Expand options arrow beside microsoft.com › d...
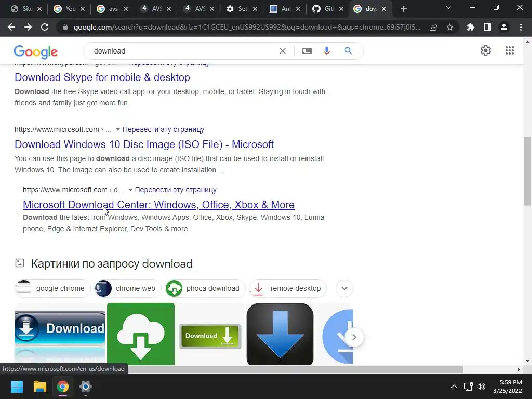 coord(130,190)
